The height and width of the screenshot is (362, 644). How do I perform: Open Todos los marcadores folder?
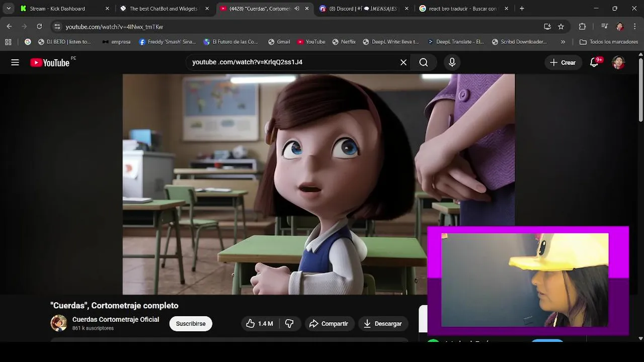(609, 42)
